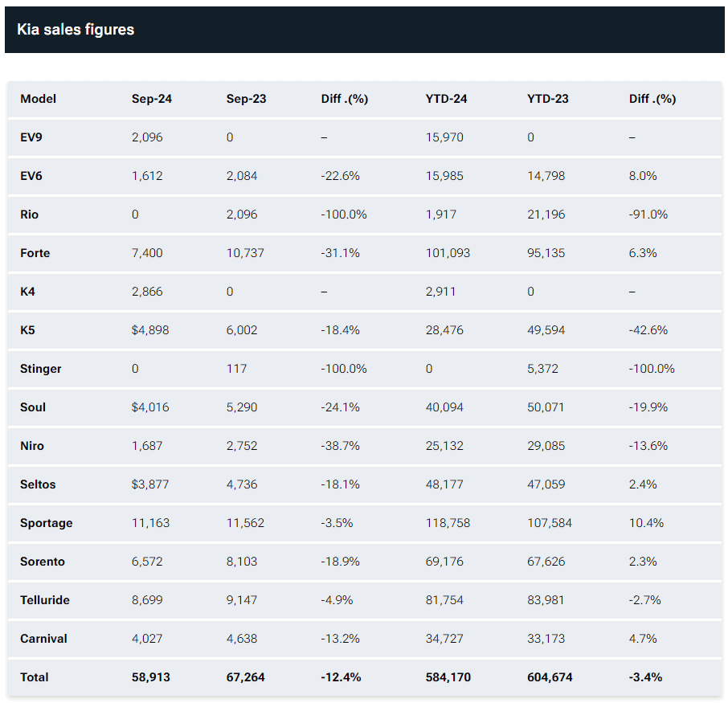Click the Sportage model name
This screenshot has height=703, width=728.
coord(46,523)
